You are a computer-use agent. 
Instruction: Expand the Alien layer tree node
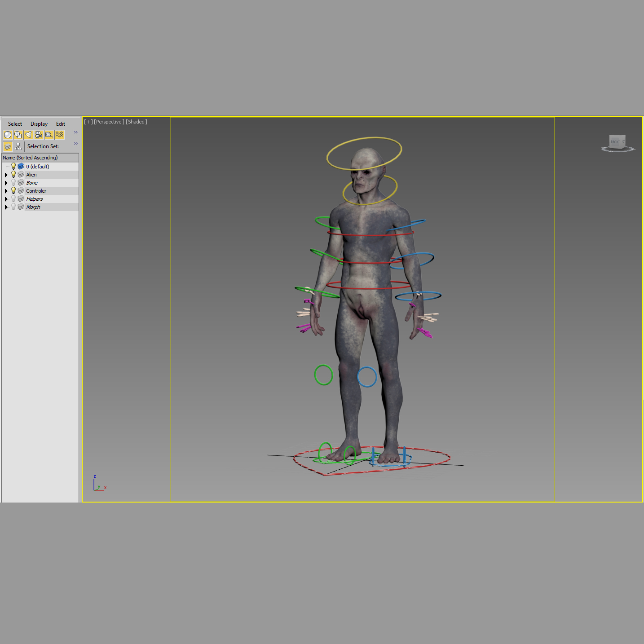[x=6, y=174]
